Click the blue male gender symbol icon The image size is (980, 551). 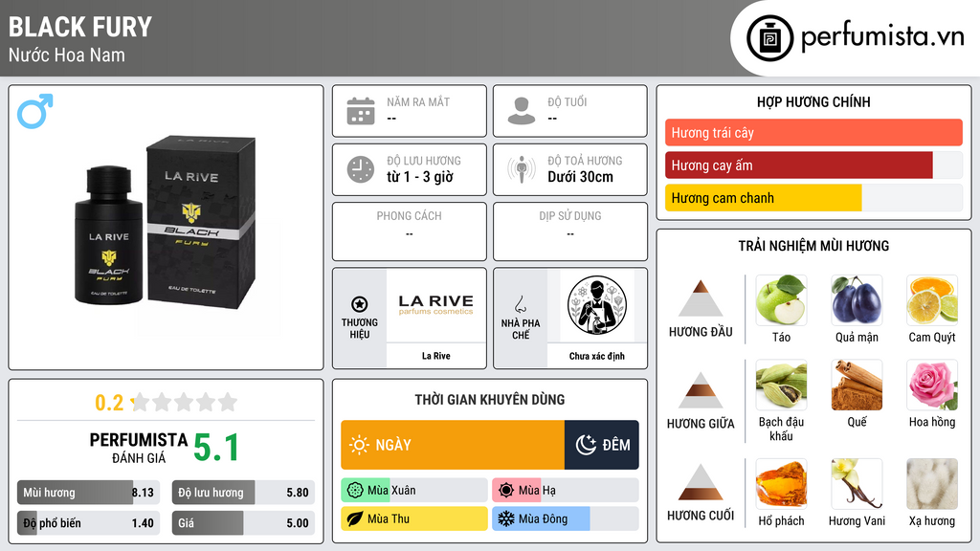coord(35,111)
